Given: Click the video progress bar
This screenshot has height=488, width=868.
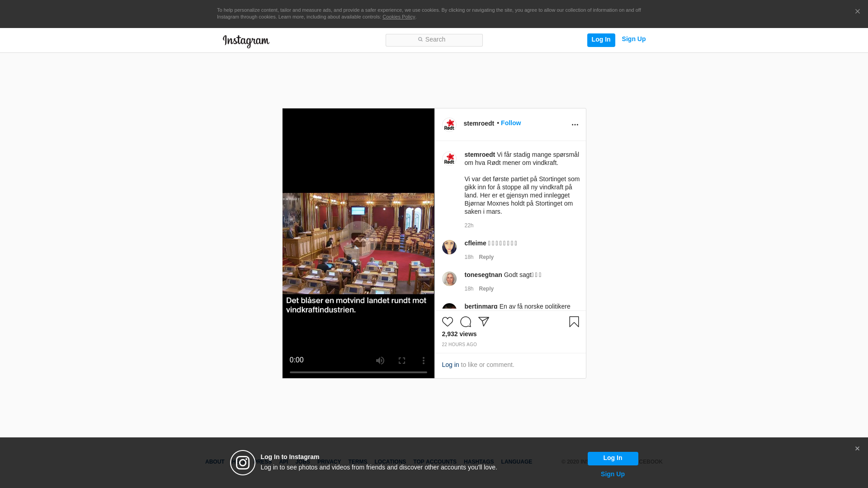Looking at the screenshot, I should pyautogui.click(x=358, y=372).
